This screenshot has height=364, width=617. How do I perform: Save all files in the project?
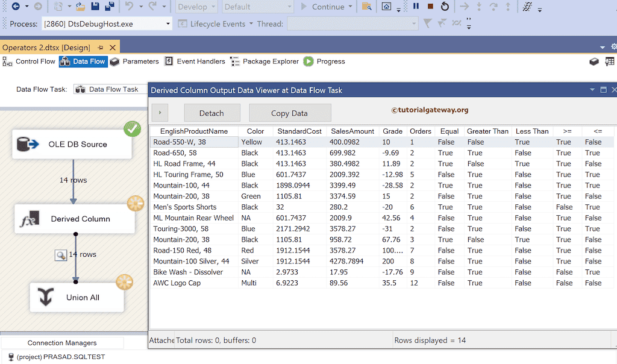[109, 6]
